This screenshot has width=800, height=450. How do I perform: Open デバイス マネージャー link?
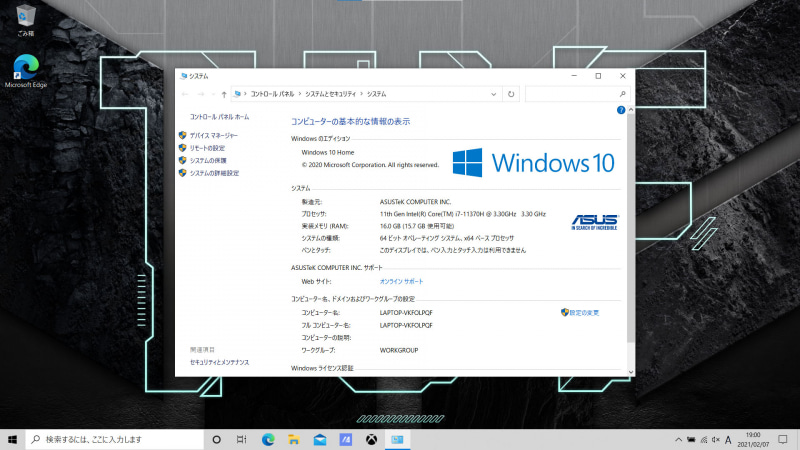214,135
